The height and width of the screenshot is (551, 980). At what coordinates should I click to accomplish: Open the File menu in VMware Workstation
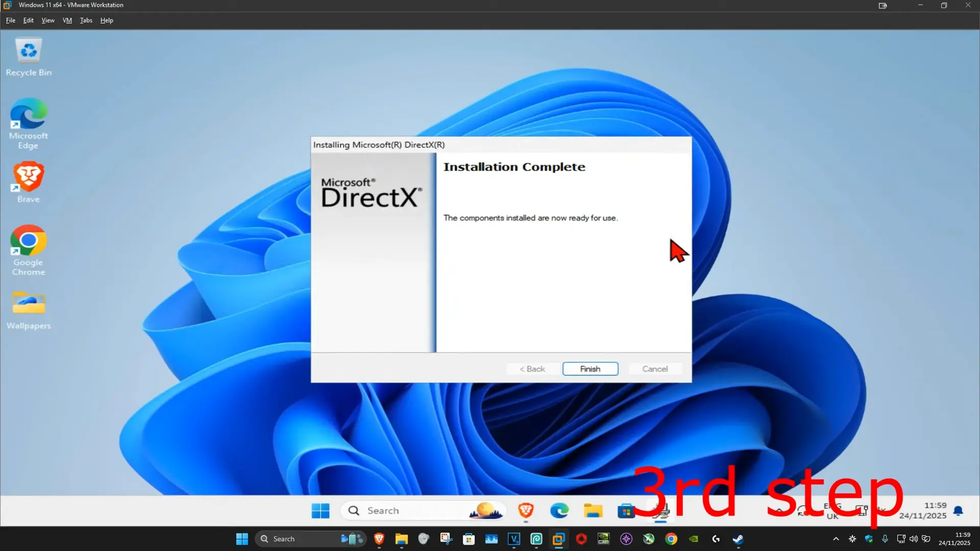[x=11, y=20]
